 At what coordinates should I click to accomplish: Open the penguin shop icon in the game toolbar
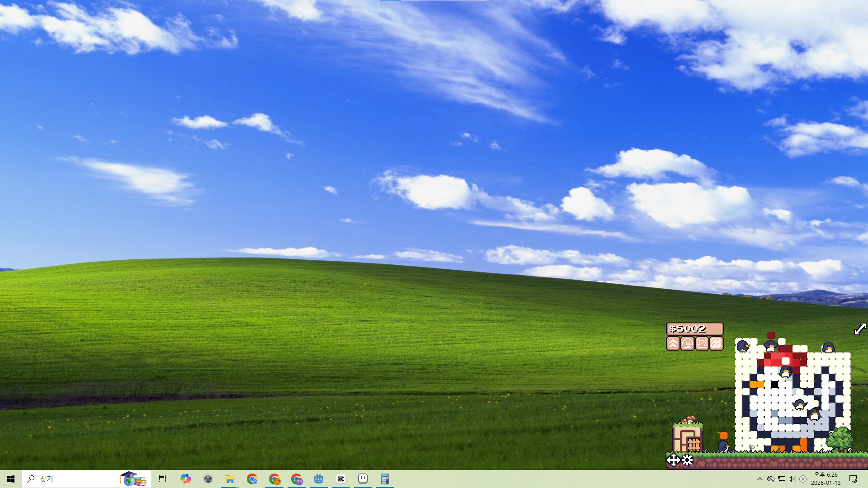687,343
